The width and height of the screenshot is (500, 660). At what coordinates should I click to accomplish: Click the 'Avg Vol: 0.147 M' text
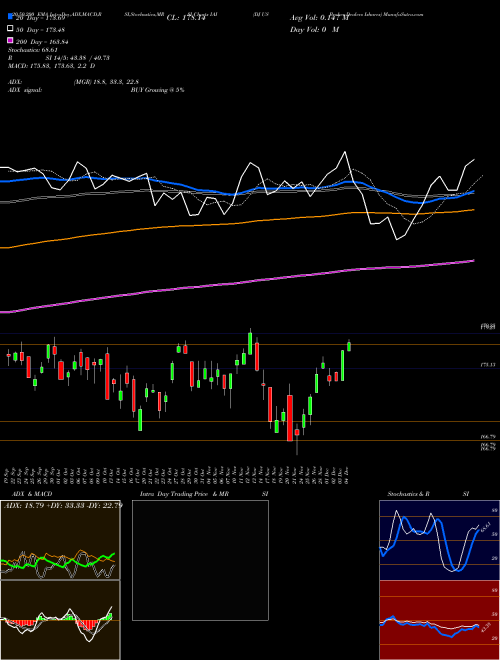tap(319, 18)
